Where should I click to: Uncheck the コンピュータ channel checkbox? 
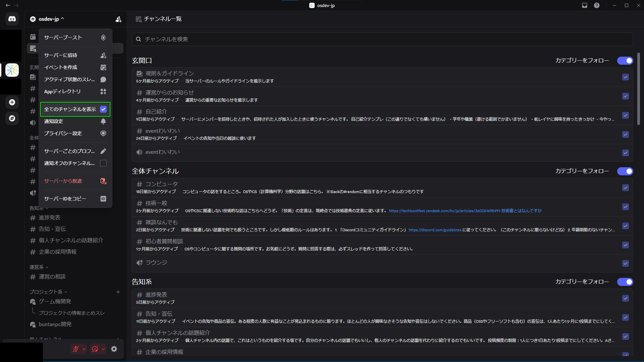click(626, 188)
